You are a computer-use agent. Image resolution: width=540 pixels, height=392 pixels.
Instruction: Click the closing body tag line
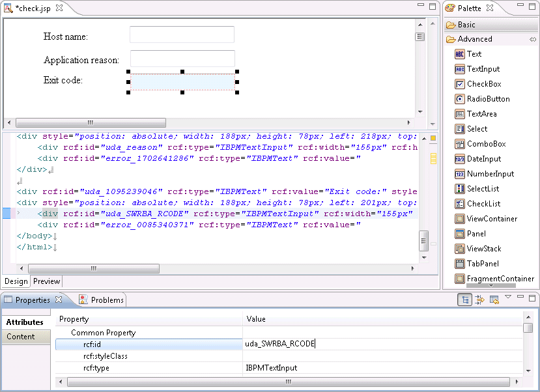pos(35,236)
